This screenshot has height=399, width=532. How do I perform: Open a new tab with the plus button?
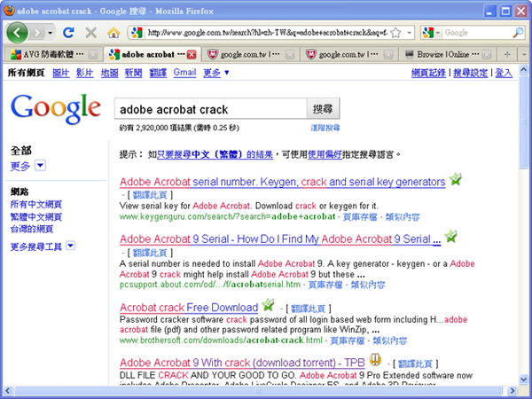click(507, 54)
